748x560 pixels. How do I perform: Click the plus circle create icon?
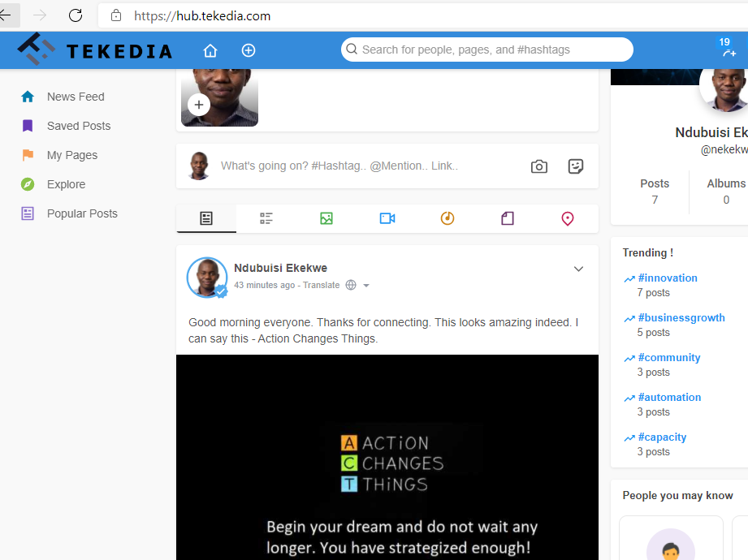(x=249, y=50)
